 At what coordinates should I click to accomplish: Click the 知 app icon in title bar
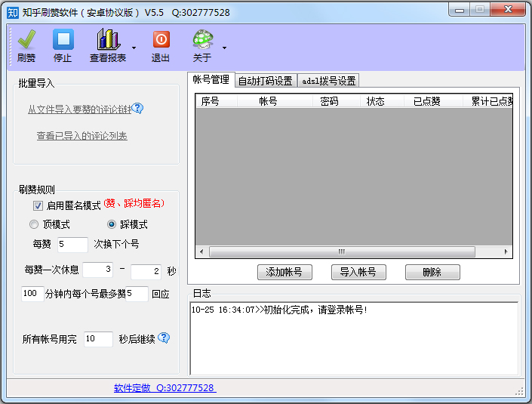[x=13, y=12]
